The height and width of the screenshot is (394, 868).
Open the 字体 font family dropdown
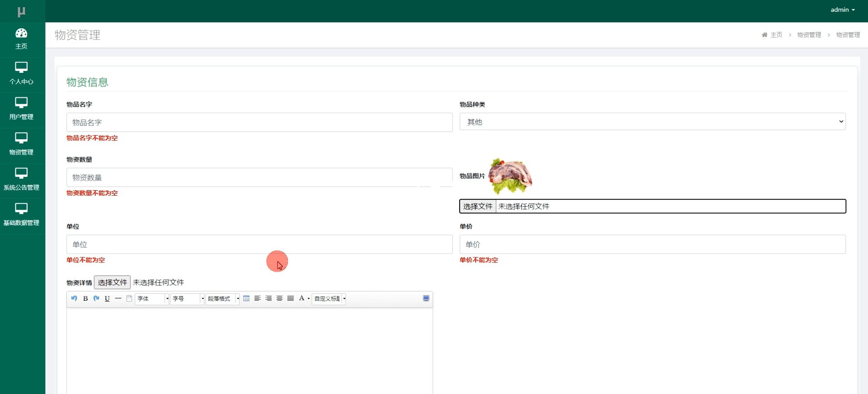point(152,298)
